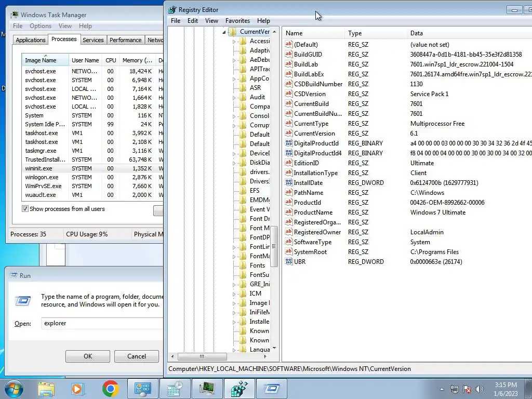Click the Fonts folder icon in registry tree

click(x=243, y=265)
